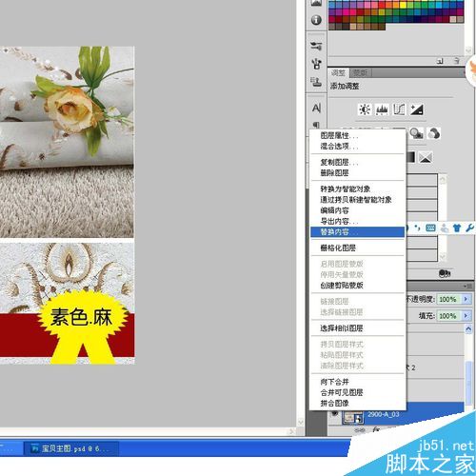476x476 pixels.
Task: Choose 选择相似图层 from context menu
Action: [x=358, y=328]
